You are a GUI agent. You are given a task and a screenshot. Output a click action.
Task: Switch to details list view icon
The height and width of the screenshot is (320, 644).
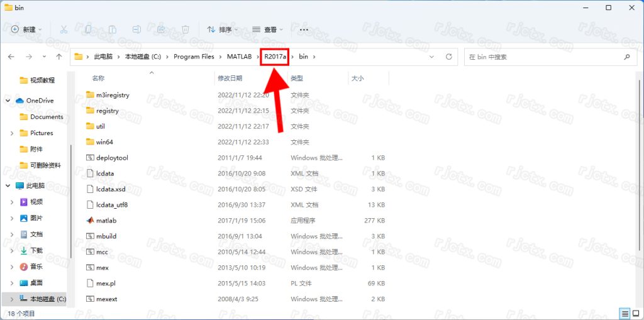click(625, 313)
